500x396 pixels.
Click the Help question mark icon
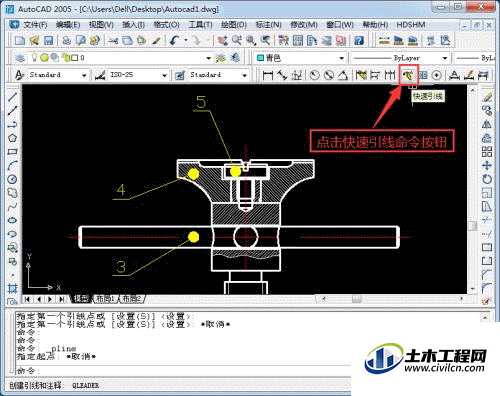point(359,41)
